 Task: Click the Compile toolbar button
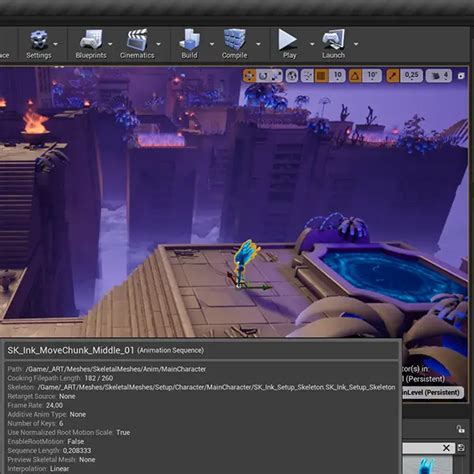tap(235, 44)
